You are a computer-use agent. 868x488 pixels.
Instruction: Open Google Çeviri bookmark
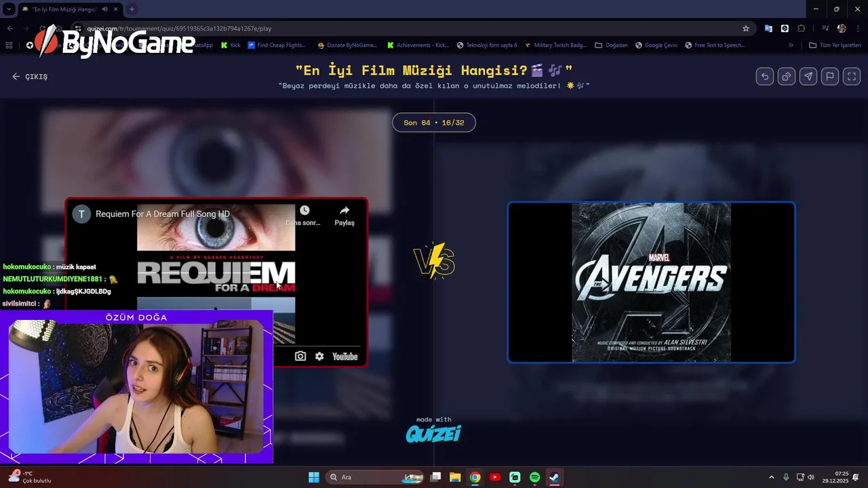coord(656,45)
